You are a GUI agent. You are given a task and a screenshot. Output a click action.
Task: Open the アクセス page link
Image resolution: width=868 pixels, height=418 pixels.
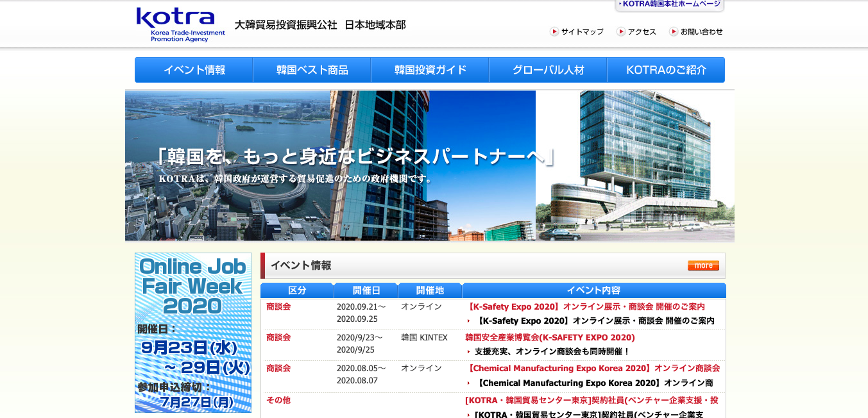click(642, 31)
